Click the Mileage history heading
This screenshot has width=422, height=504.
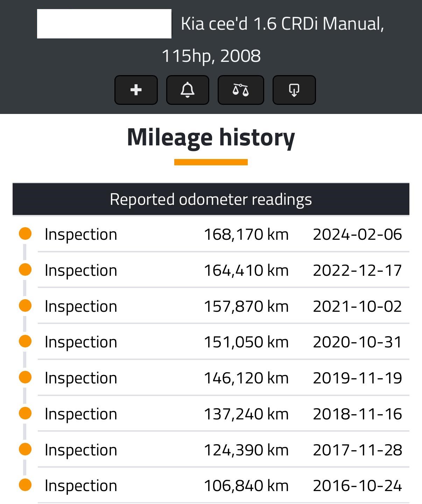(x=211, y=137)
